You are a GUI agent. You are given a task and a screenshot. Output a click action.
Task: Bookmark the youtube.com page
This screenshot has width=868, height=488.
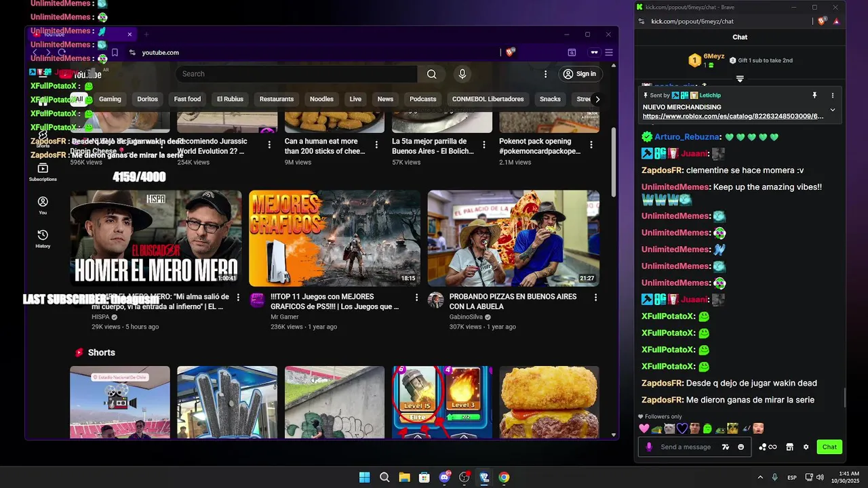tap(115, 52)
